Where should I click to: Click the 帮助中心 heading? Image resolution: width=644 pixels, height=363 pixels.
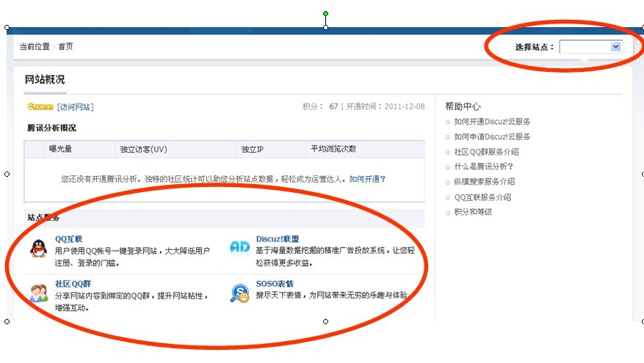click(x=463, y=106)
